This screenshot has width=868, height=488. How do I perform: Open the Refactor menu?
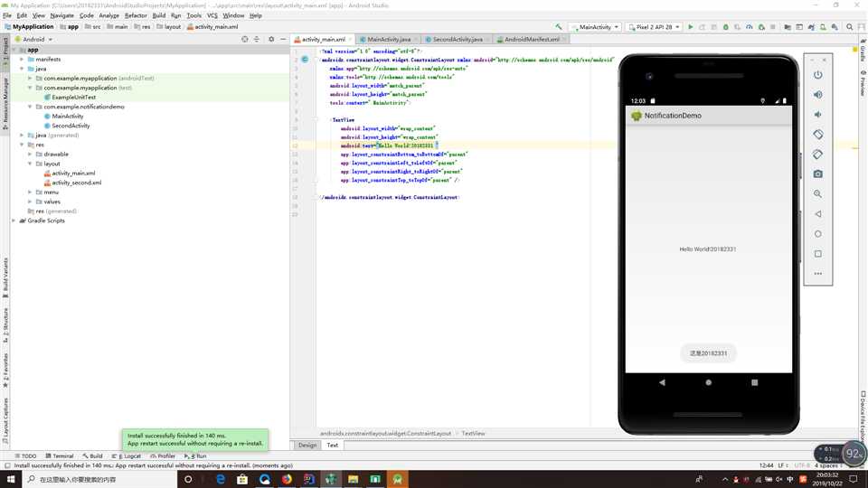(x=136, y=15)
